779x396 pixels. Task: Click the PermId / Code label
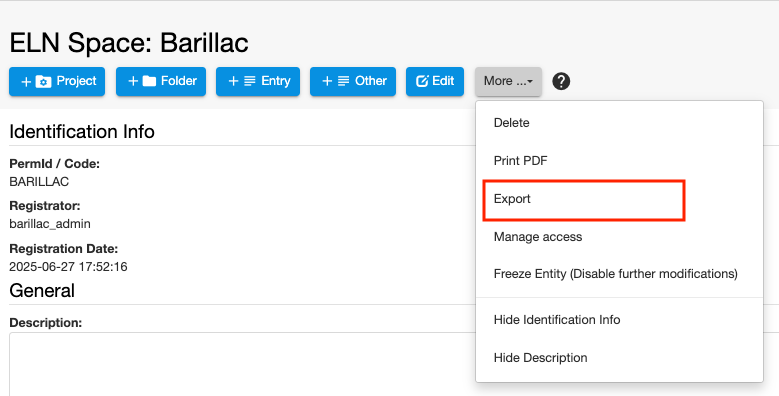(55, 163)
